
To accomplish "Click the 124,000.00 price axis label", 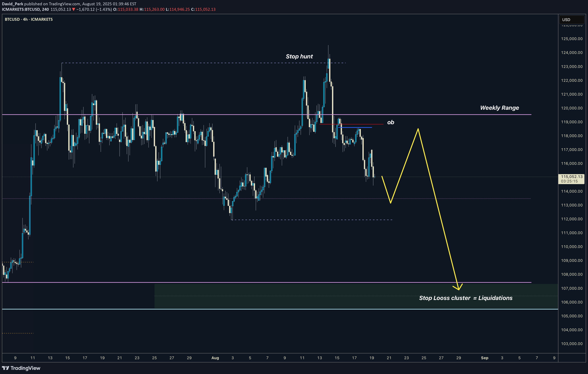I will pyautogui.click(x=572, y=52).
